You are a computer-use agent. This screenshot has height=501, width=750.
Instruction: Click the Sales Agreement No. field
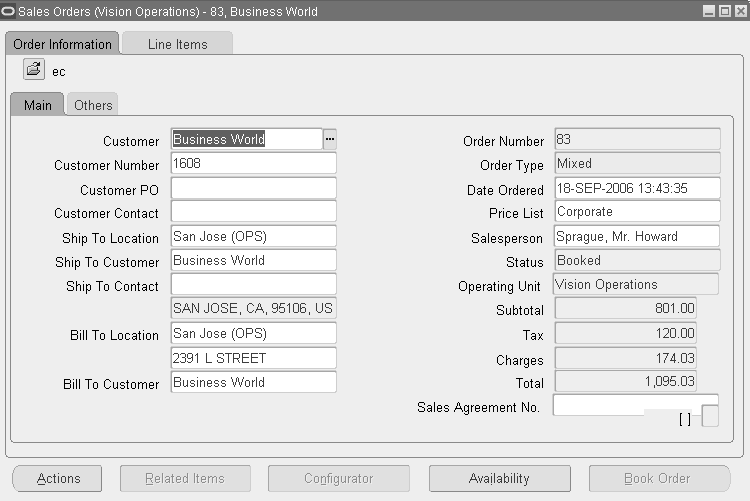tap(635, 405)
